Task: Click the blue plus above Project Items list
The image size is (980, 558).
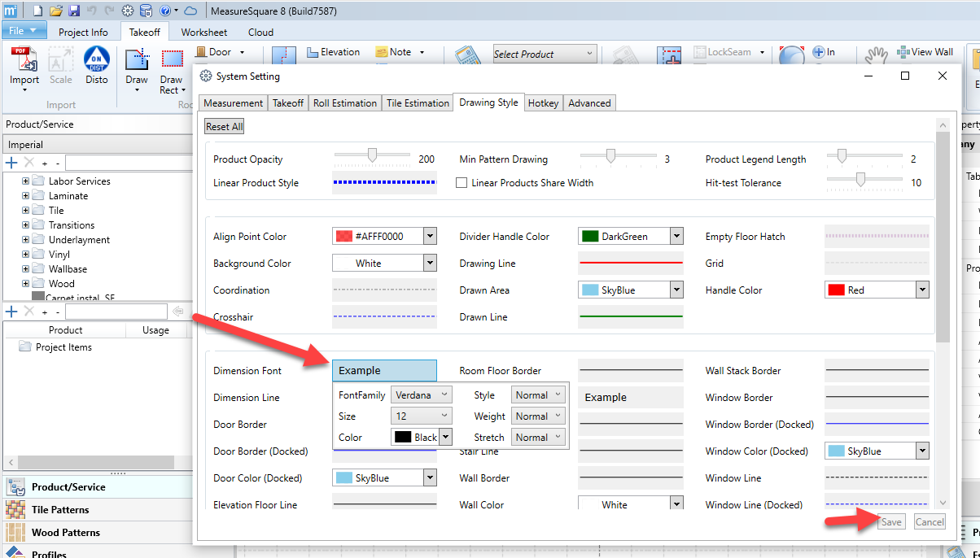Action: [x=11, y=312]
